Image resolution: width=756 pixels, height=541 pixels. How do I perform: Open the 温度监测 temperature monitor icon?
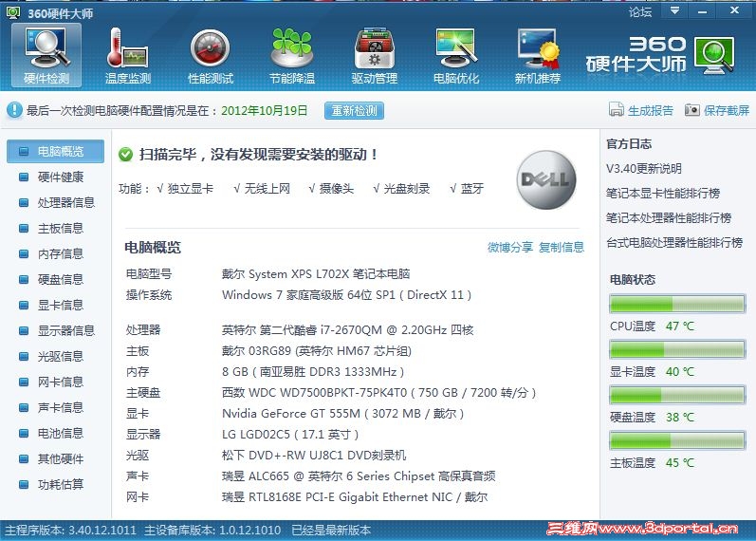coord(128,55)
